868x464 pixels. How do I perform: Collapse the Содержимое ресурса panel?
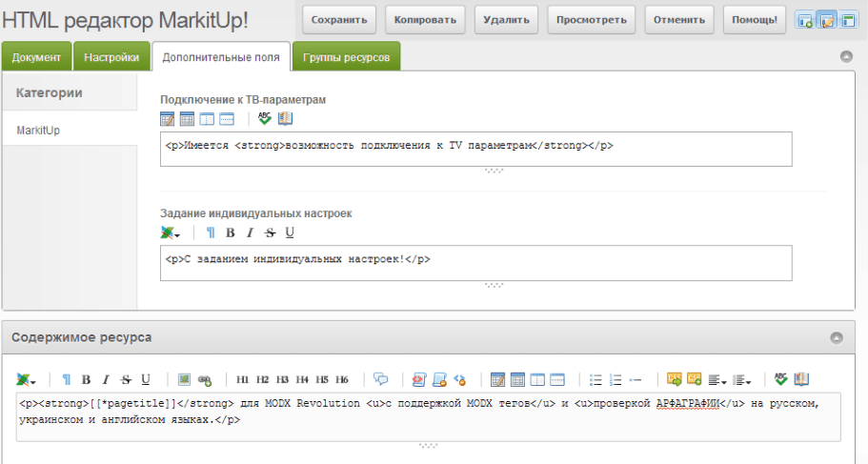[836, 337]
